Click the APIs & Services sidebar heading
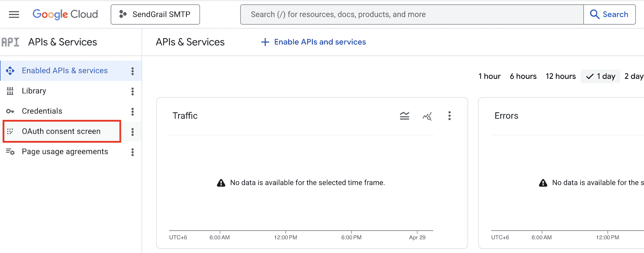Viewport: 644px width, 253px height. (x=63, y=42)
